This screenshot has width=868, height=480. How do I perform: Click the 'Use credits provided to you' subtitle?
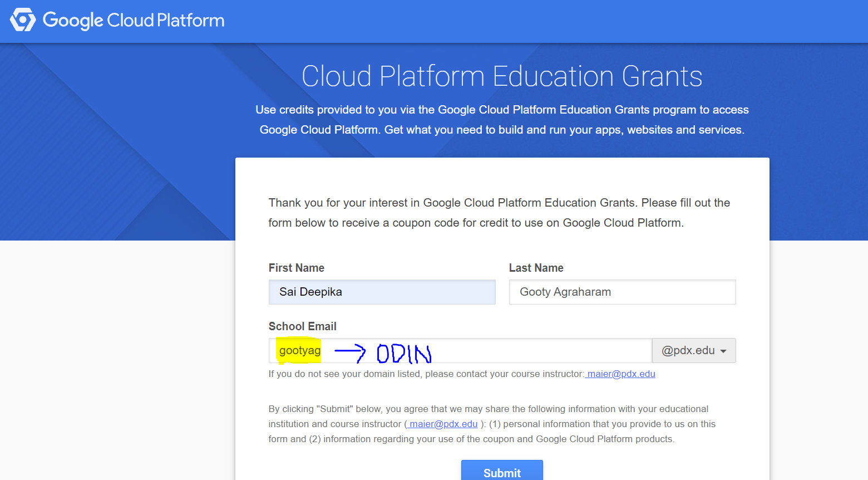(502, 120)
